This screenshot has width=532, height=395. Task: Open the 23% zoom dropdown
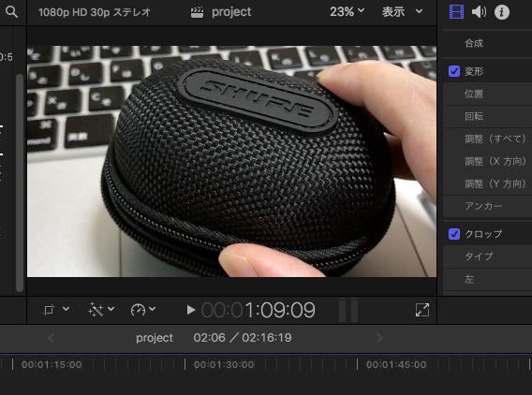[x=347, y=12]
